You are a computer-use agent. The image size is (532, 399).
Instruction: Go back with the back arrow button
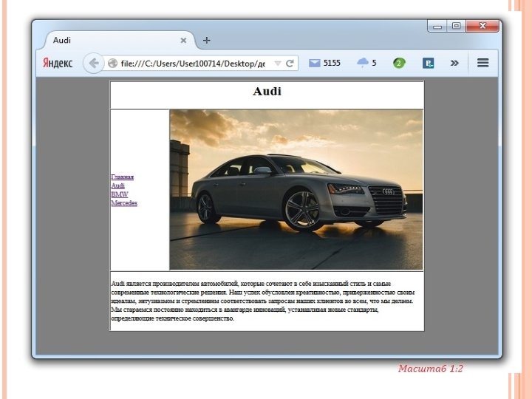click(93, 63)
